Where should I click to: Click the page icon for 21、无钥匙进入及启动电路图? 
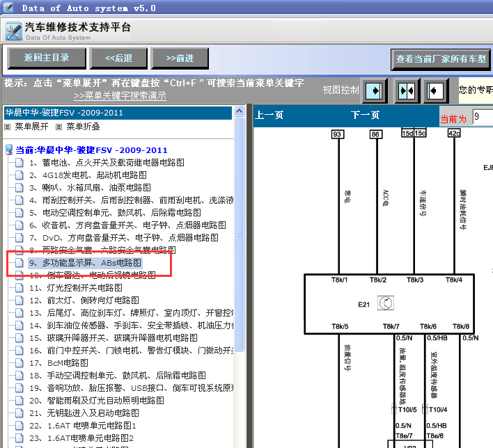pos(19,413)
